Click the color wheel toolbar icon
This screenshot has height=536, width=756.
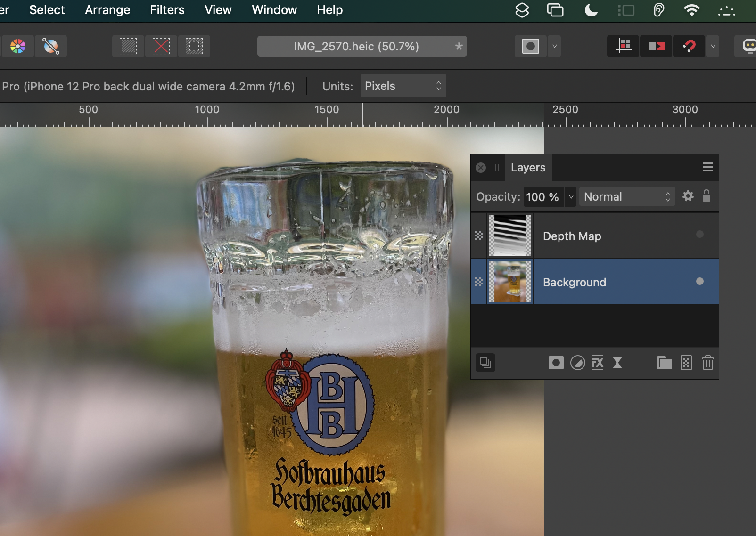pyautogui.click(x=18, y=46)
